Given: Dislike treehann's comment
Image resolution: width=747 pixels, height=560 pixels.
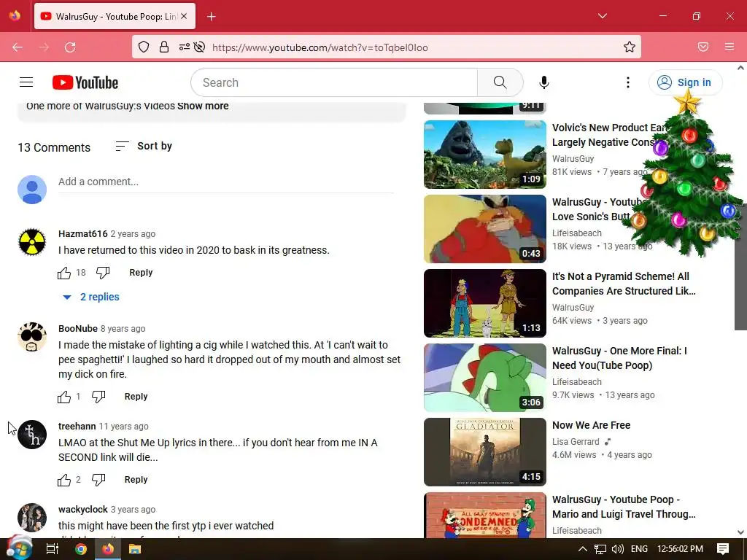Looking at the screenshot, I should coord(98,480).
